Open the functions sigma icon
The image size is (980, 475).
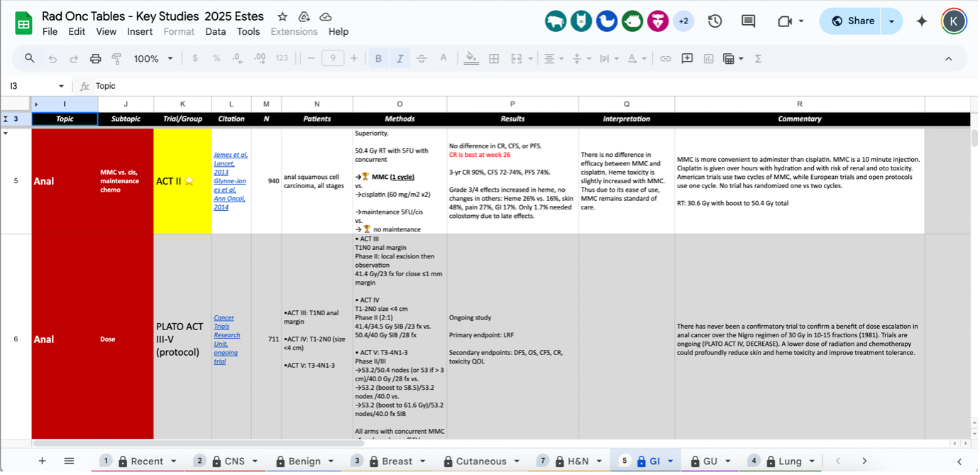pyautogui.click(x=758, y=58)
